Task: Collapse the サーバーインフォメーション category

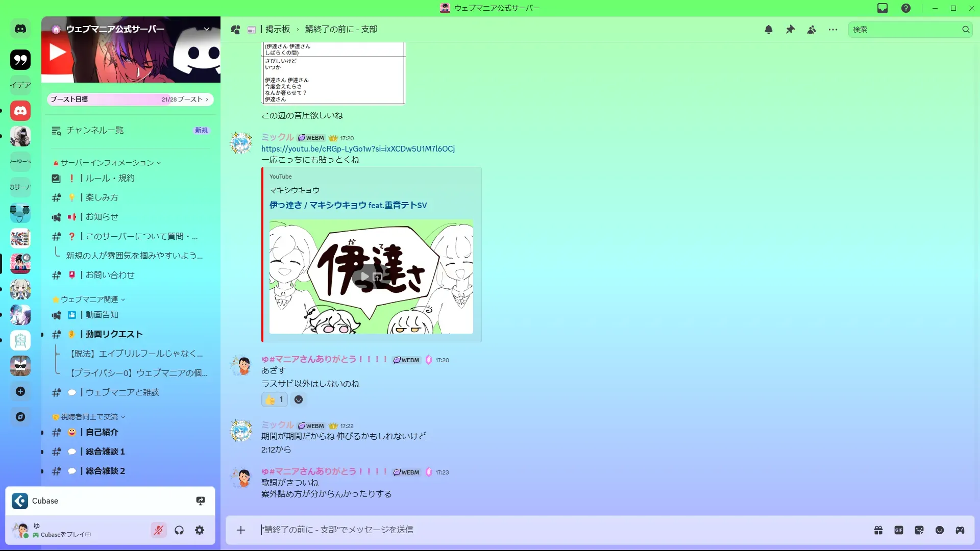Action: pyautogui.click(x=107, y=163)
